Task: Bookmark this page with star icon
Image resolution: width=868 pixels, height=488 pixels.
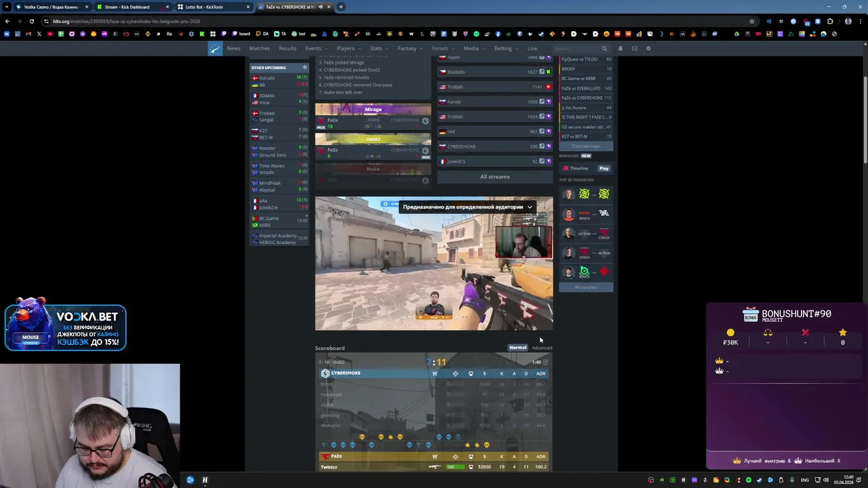Action: pyautogui.click(x=752, y=21)
